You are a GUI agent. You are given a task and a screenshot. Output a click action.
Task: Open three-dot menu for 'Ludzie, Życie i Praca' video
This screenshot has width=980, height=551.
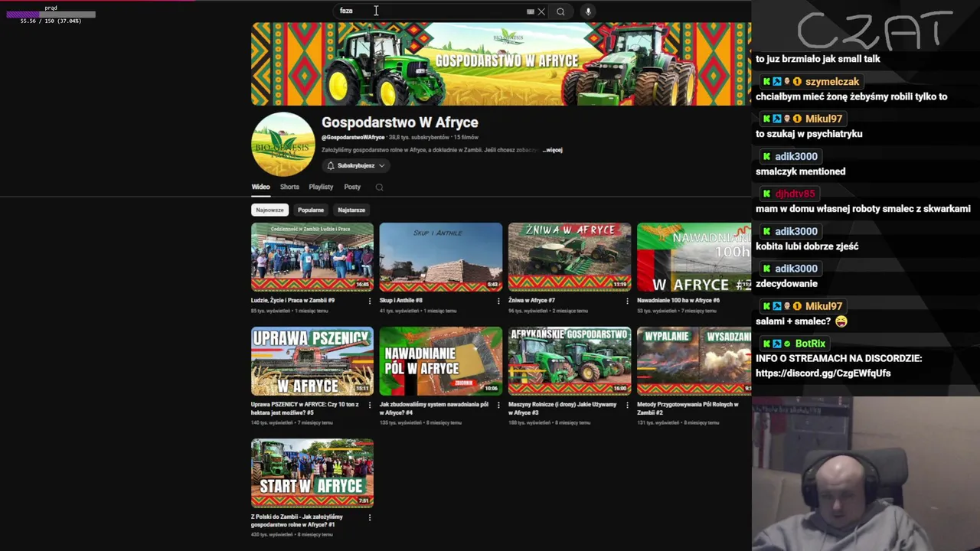[370, 302]
